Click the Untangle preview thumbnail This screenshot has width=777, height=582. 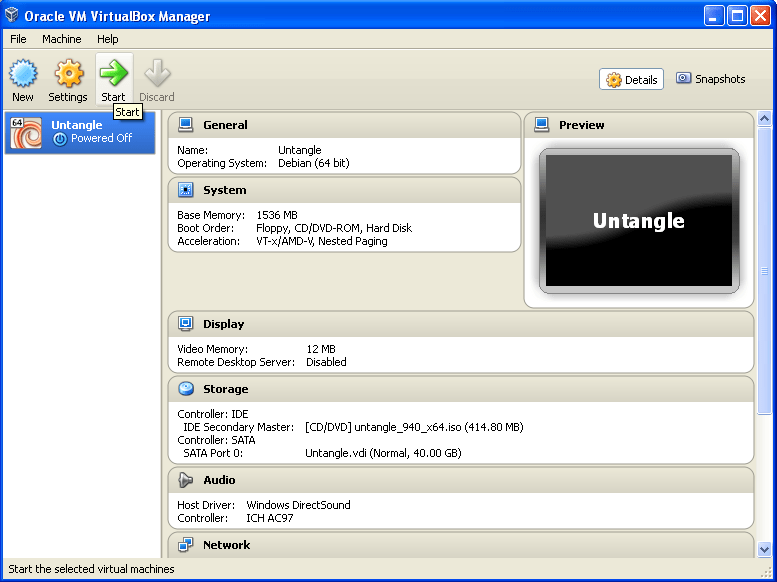(639, 221)
